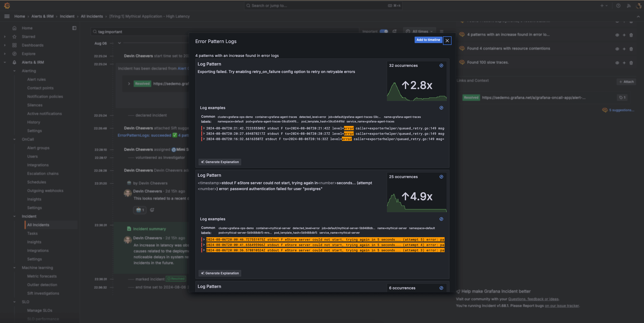Open the news feed icon in top bar
The width and height of the screenshot is (644, 323).
click(x=629, y=5)
